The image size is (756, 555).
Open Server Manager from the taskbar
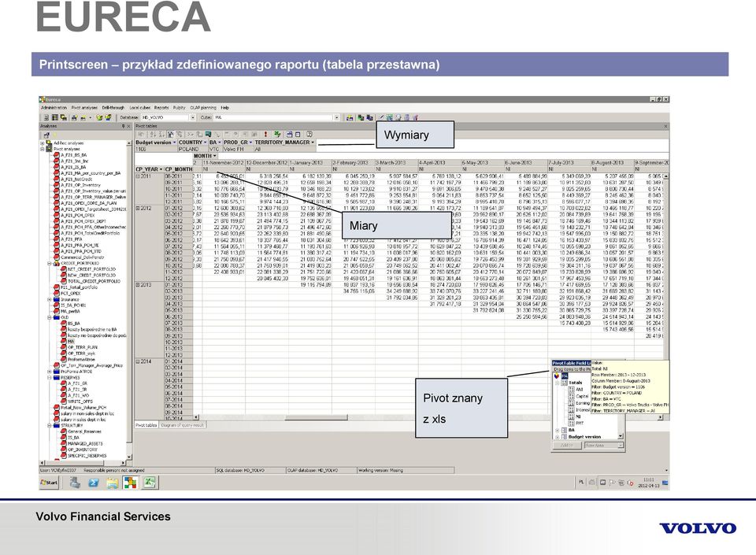[x=75, y=483]
